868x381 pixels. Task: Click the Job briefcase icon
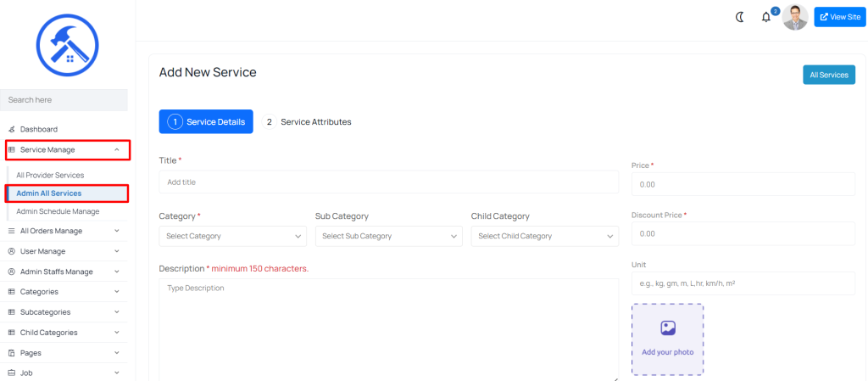click(12, 373)
